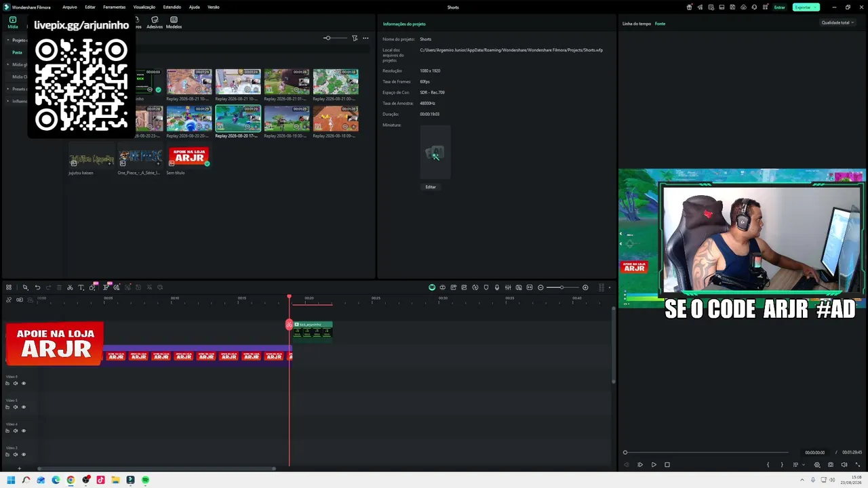This screenshot has height=488, width=868.
Task: Open the media panel three-dots options menu
Action: [366, 38]
